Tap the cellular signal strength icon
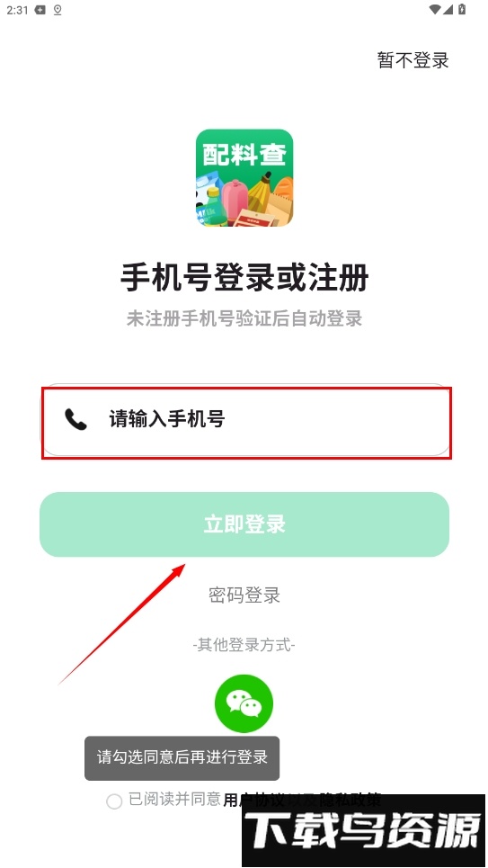 pyautogui.click(x=448, y=9)
